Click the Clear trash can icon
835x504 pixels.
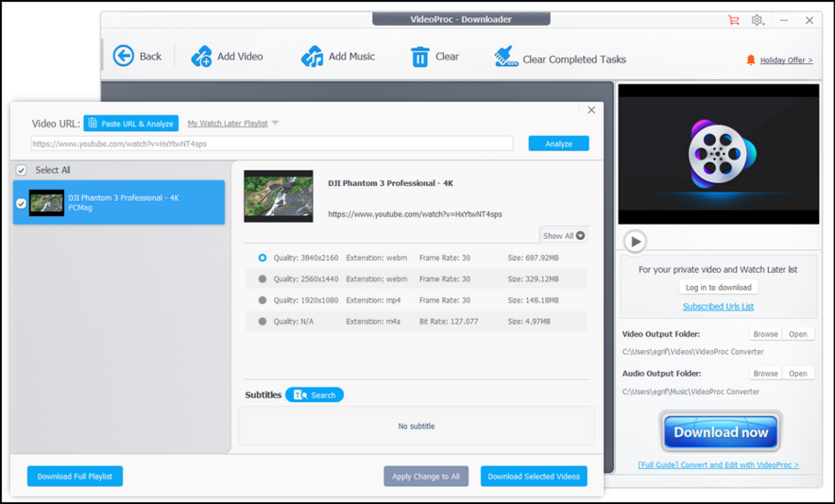420,57
